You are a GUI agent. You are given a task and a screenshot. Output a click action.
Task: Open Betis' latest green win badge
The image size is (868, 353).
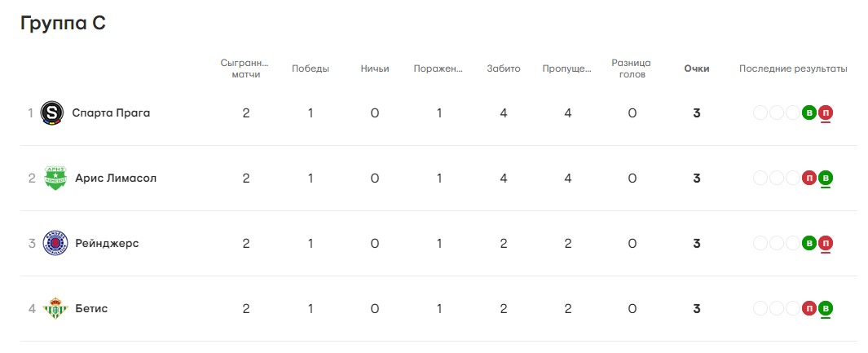pos(826,308)
